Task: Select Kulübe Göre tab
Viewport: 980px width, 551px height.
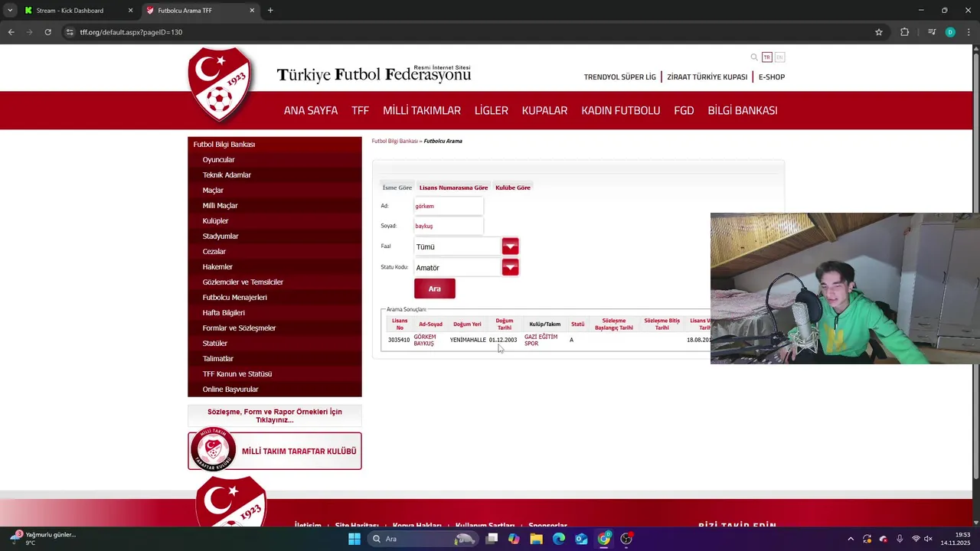Action: coord(513,187)
